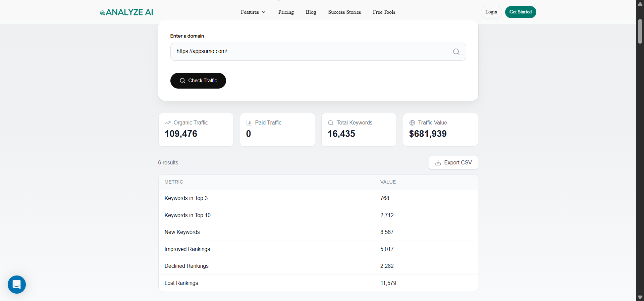Click the Lost Rankings row label
The width and height of the screenshot is (644, 301).
point(181,283)
